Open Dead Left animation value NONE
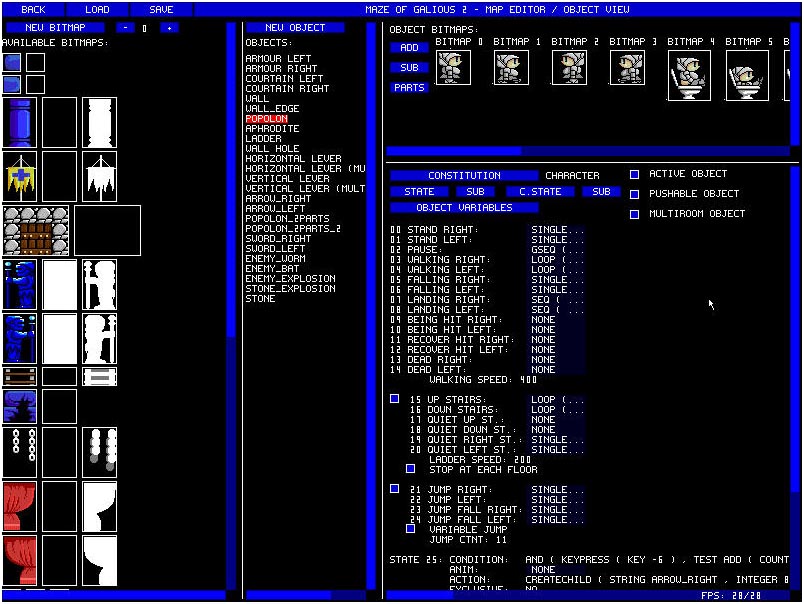804x604 pixels. 557,370
